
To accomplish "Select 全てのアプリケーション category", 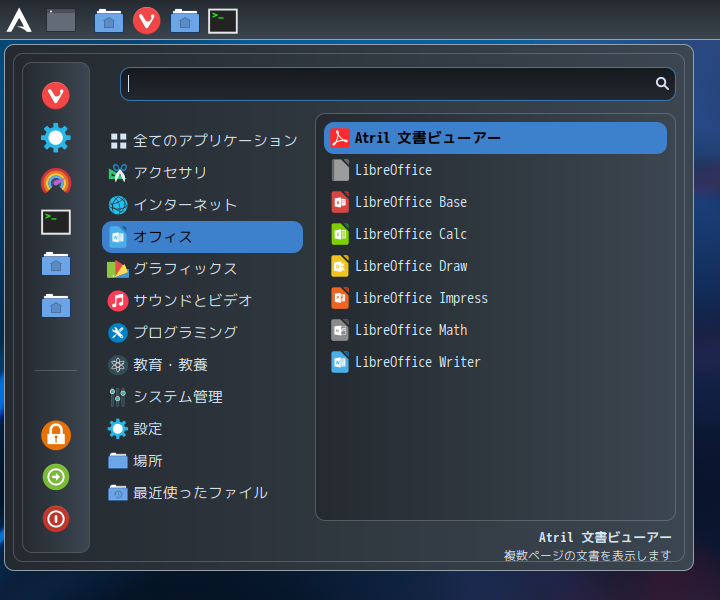I will click(202, 140).
